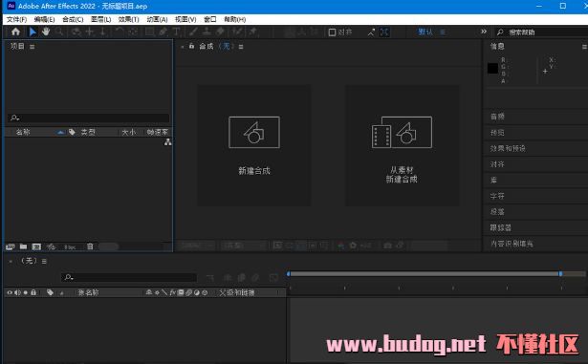Select the Dolly camera tool
Viewport: 588px width, 364px height.
point(102,32)
